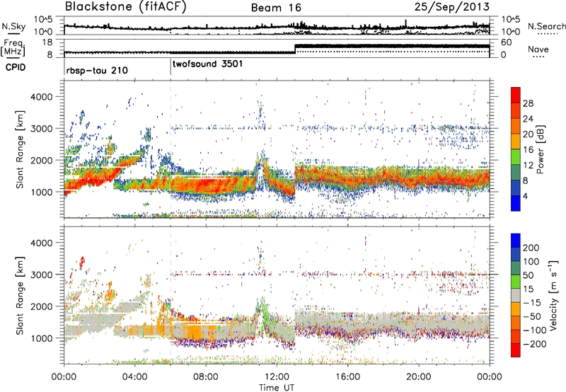Click the 'rbsp-tau 210' CPID marker
The height and width of the screenshot is (392, 566).
click(x=97, y=70)
